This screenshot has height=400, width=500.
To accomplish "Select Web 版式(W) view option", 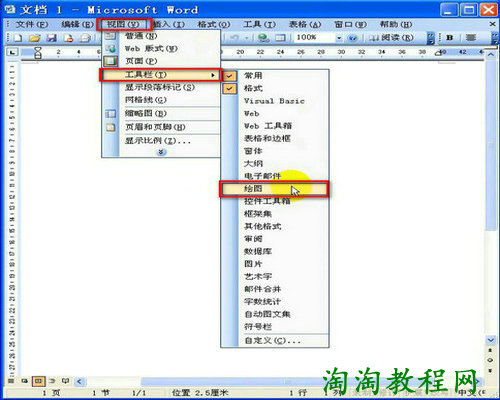I will click(x=161, y=49).
